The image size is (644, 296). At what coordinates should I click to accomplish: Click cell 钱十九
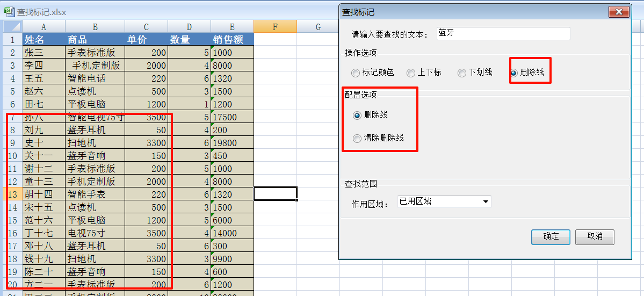(x=44, y=258)
